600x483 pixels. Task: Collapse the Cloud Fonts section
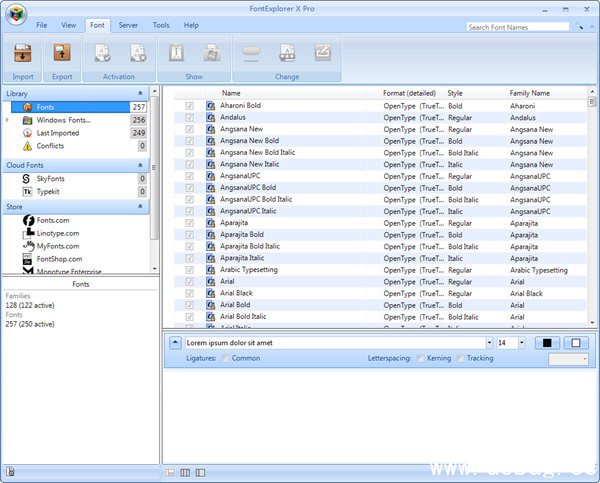pos(140,165)
